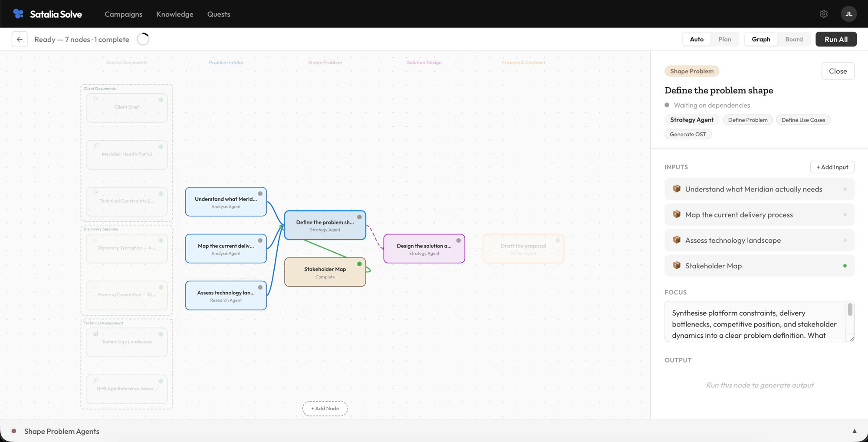The image size is (868, 442).
Task: Select the Problem Intake column header
Action: pos(226,63)
